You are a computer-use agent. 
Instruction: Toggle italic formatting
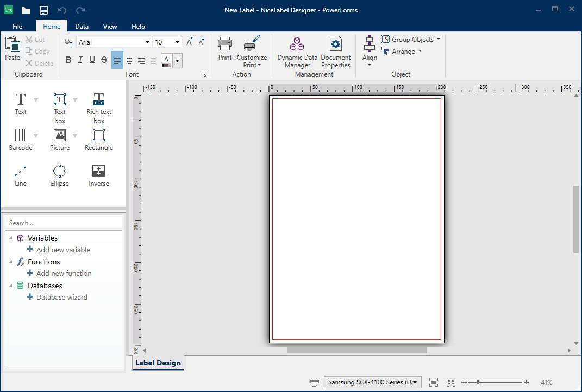coord(80,60)
